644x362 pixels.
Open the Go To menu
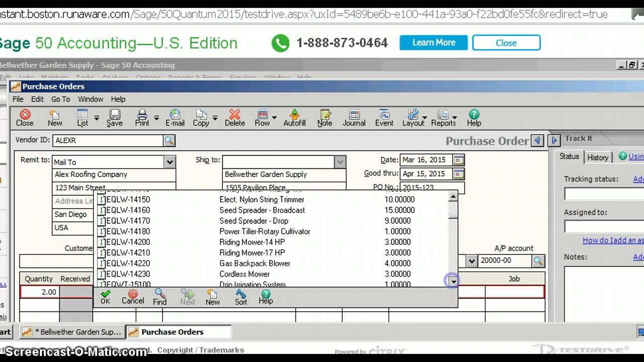point(60,99)
